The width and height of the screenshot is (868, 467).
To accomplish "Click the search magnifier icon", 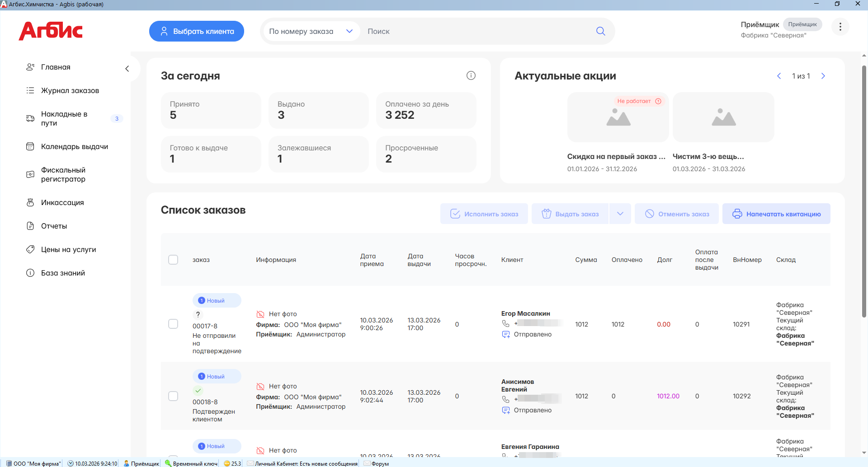I will [600, 31].
